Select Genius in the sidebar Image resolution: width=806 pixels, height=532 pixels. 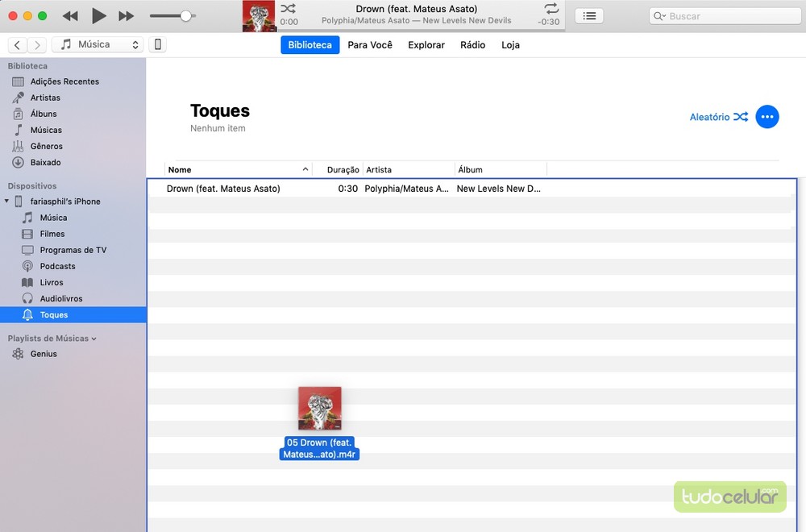point(44,354)
